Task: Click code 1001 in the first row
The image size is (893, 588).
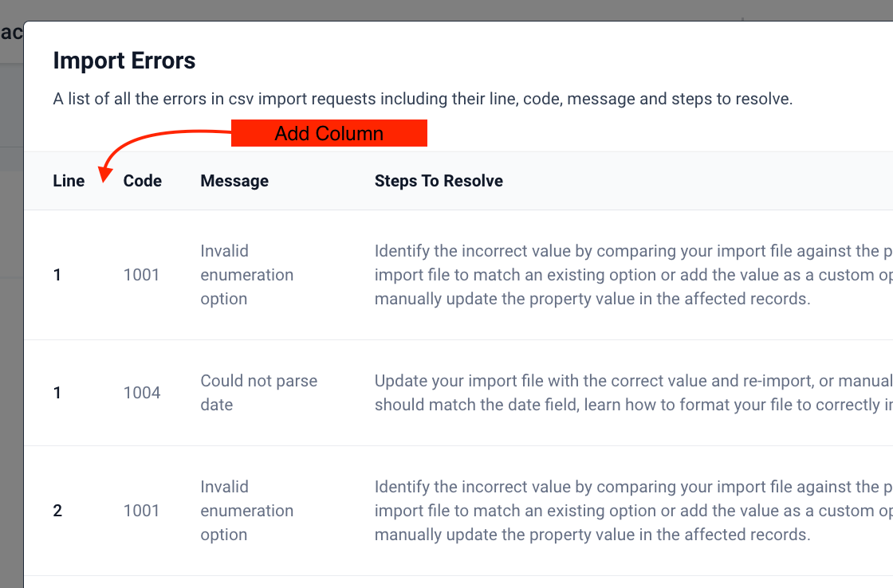Action: [x=141, y=275]
